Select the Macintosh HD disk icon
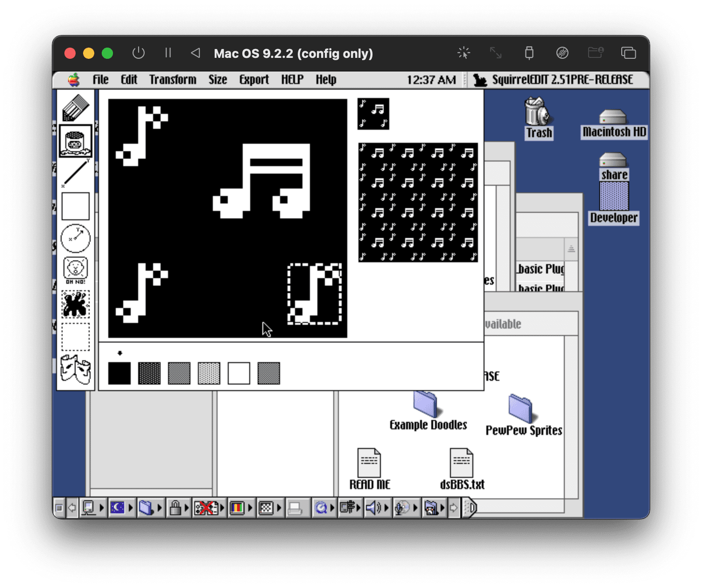 (x=614, y=124)
